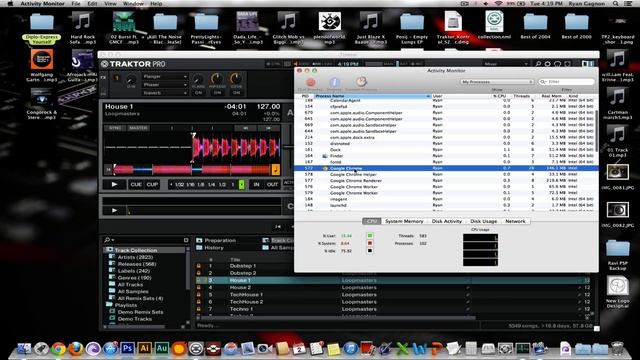This screenshot has height=360, width=640.
Task: Open the Calendar app in the Dock
Action: pyautogui.click(x=299, y=349)
